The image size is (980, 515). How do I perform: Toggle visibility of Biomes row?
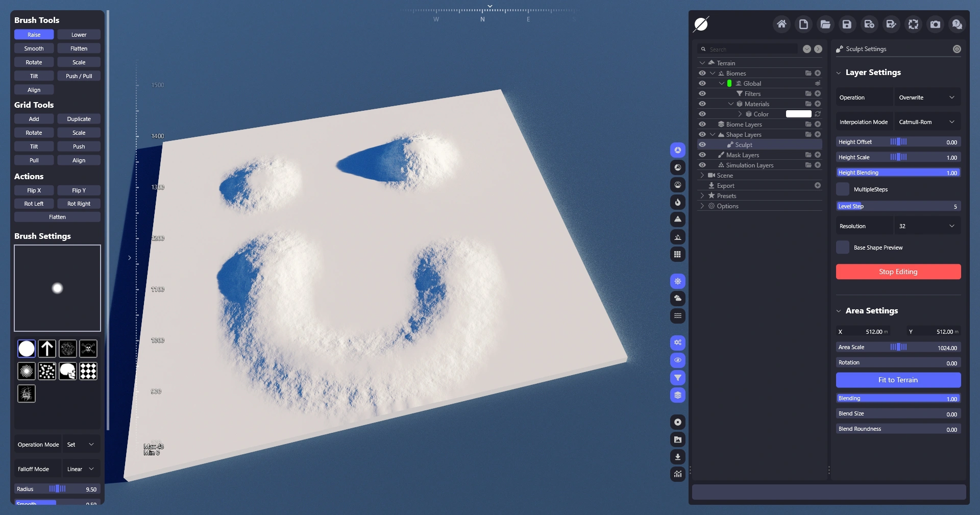[x=702, y=73]
